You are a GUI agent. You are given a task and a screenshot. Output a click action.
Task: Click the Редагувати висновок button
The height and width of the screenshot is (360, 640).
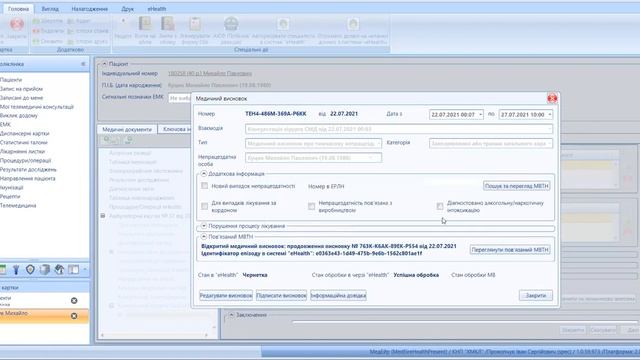pos(226,295)
